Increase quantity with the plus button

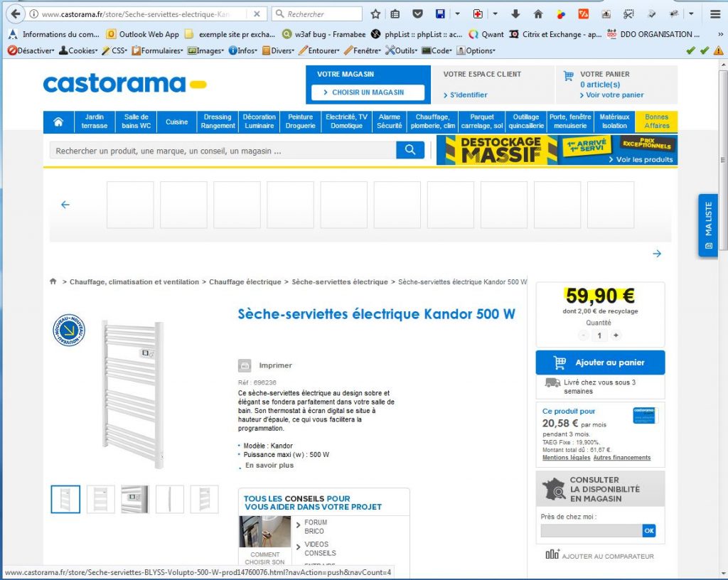616,335
